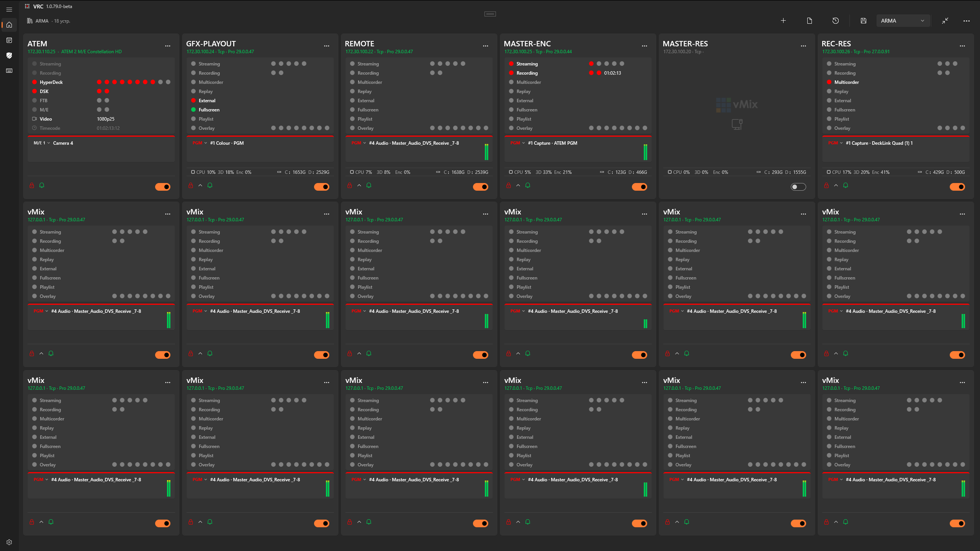Click the compact view arrows icon
Viewport: 980px width, 551px height.
(945, 21)
